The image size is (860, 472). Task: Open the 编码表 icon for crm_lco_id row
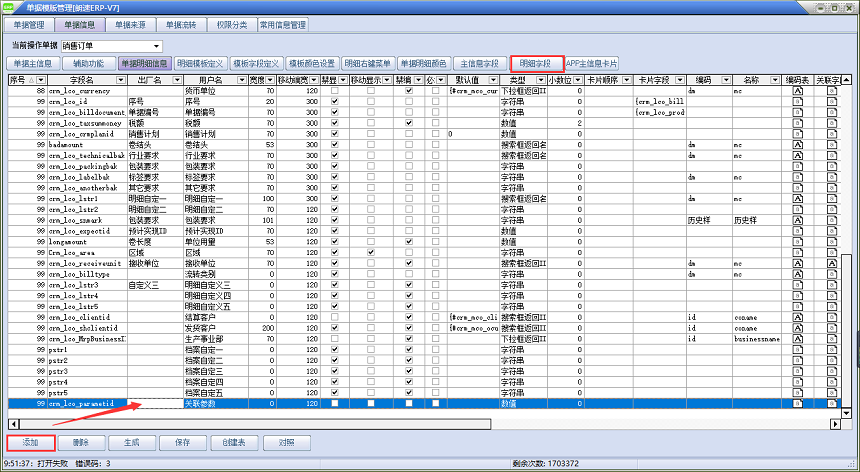coord(798,102)
